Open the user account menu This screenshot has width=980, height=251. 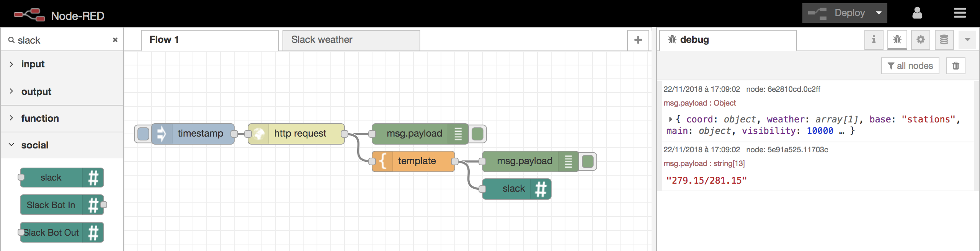tap(917, 13)
